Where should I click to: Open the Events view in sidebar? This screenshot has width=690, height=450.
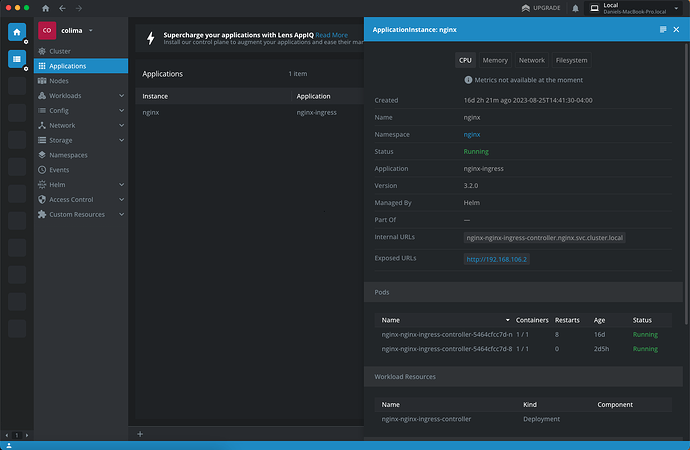click(60, 170)
